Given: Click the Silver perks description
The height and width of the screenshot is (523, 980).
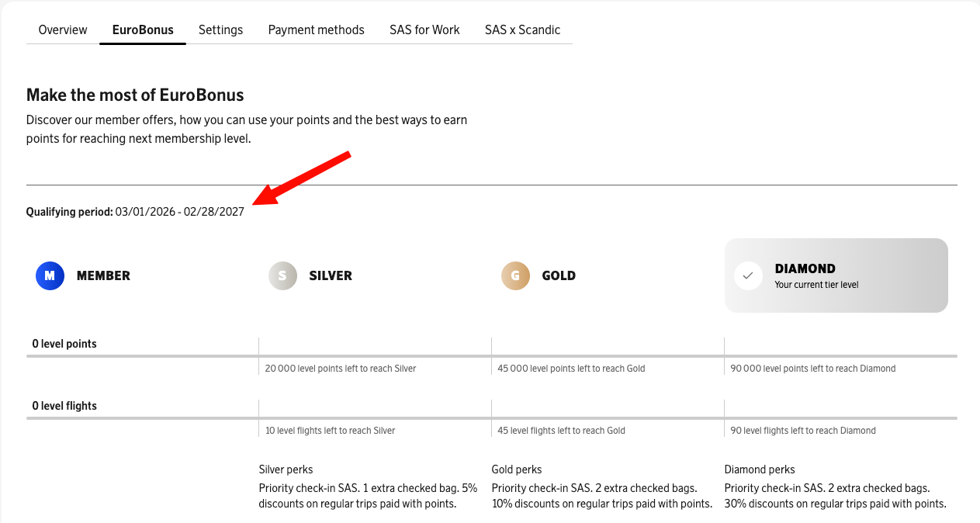Looking at the screenshot, I should point(368,496).
